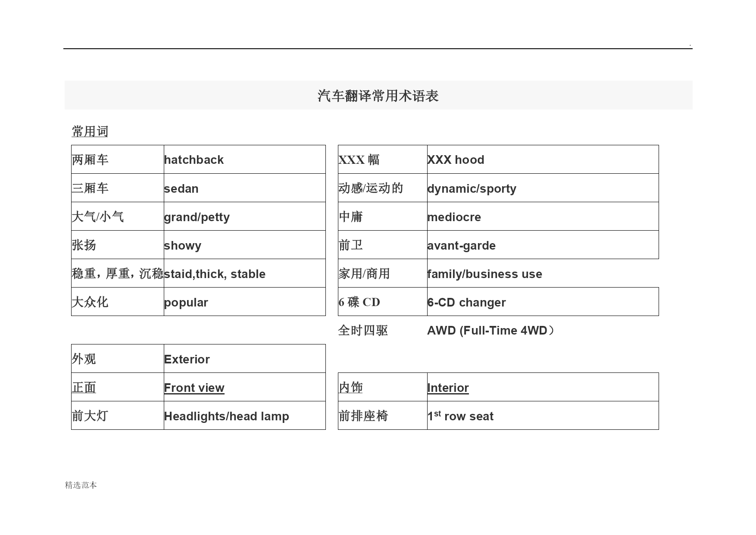Select the text family/business use
Screen dimensions: 756x535
click(x=484, y=274)
